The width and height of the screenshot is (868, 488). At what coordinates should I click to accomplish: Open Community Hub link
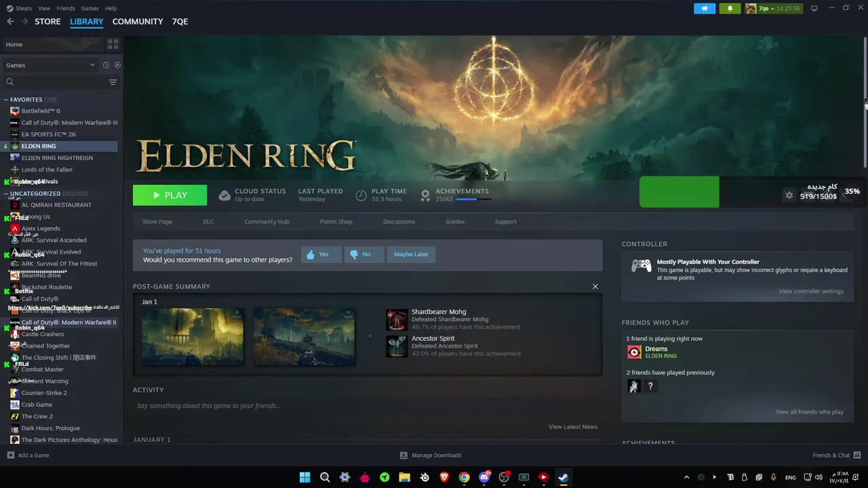267,222
